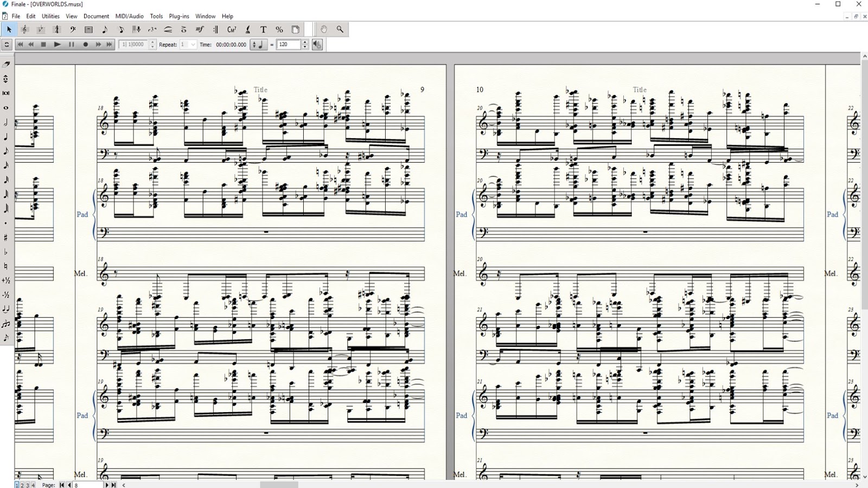Image resolution: width=868 pixels, height=488 pixels.
Task: Click the lower half step -½ tool
Action: 6,294
